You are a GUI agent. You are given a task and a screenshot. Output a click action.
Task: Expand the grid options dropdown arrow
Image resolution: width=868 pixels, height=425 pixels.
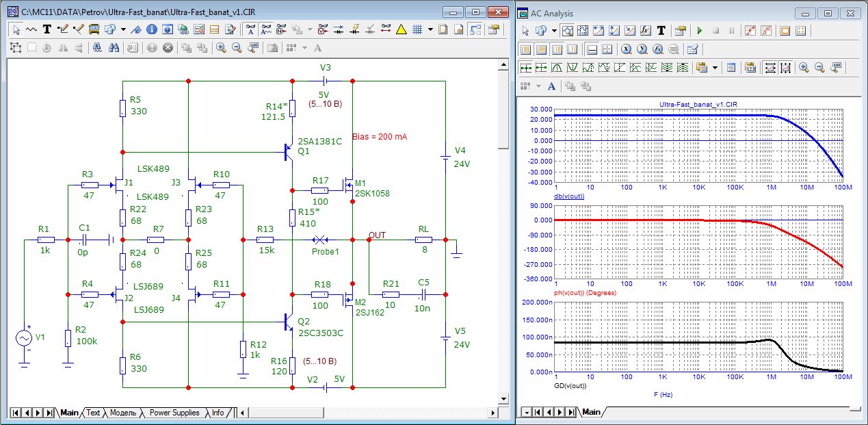point(430,29)
